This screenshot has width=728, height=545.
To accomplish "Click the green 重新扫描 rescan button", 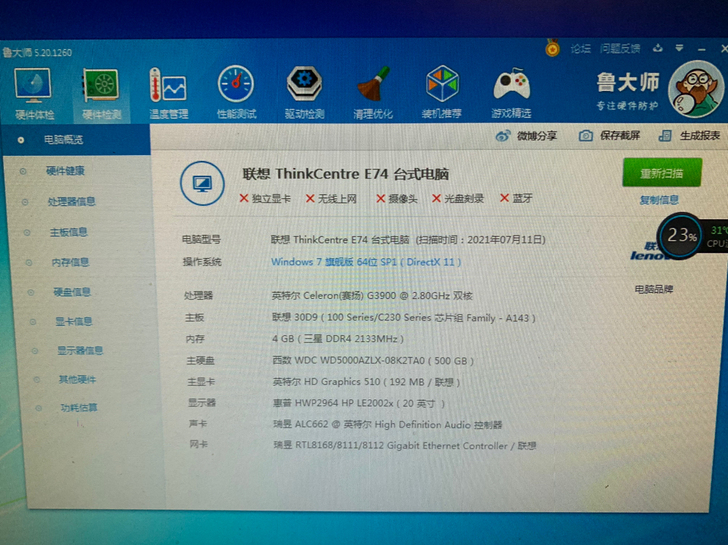I will (662, 173).
